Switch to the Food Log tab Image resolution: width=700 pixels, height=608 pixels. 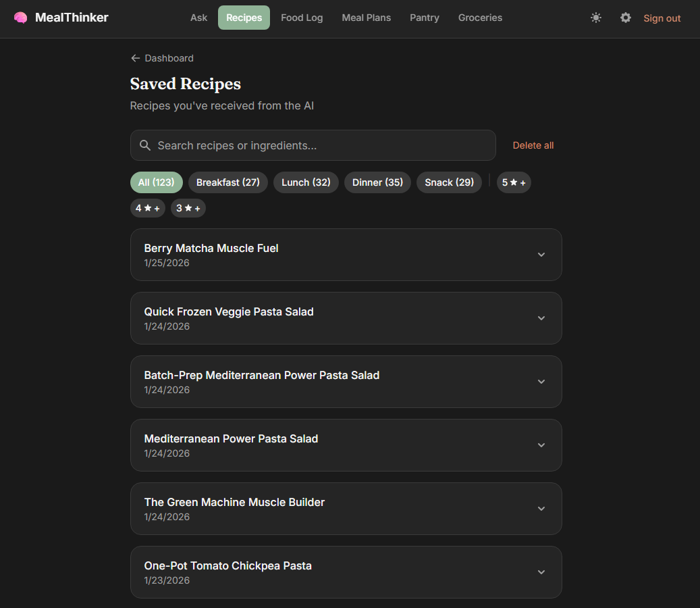point(302,18)
